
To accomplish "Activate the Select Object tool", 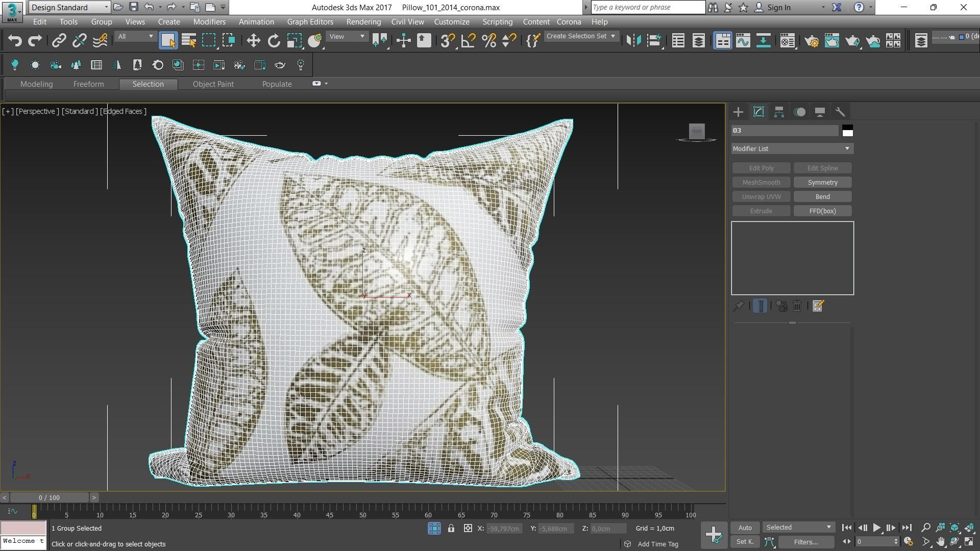I will click(x=168, y=41).
